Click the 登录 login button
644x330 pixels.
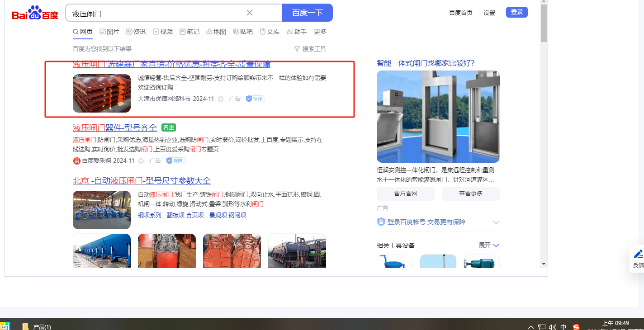click(x=517, y=12)
